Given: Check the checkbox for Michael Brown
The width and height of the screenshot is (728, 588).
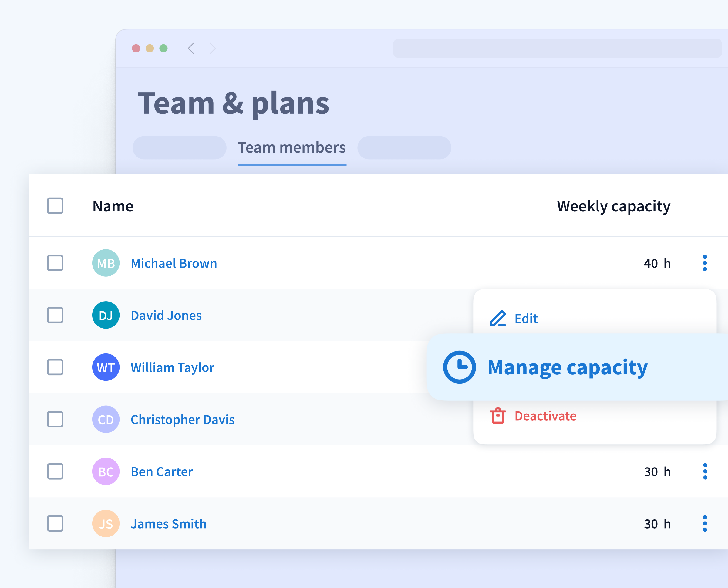Looking at the screenshot, I should click(x=55, y=263).
